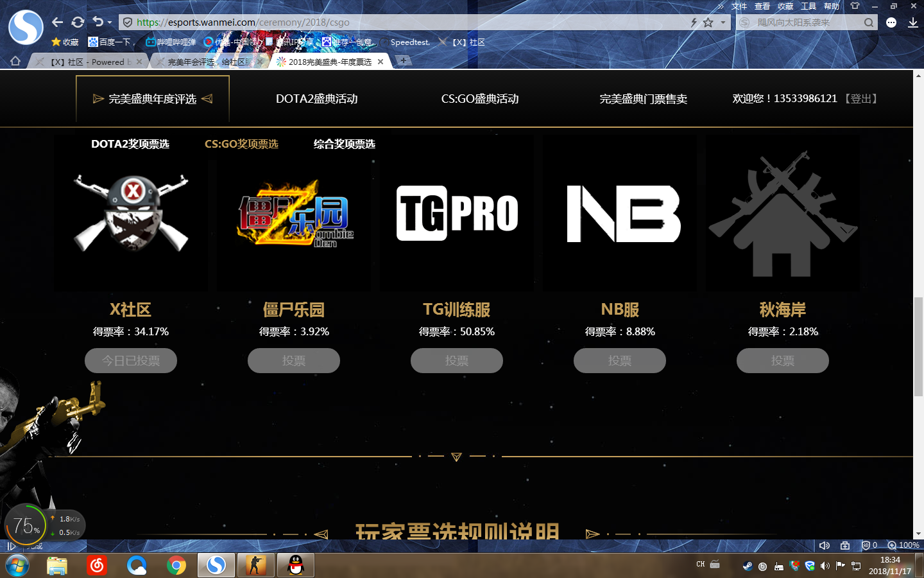Screen dimensions: 924x578
Task: Open the Sogou browser menu icon
Action: tap(891, 22)
